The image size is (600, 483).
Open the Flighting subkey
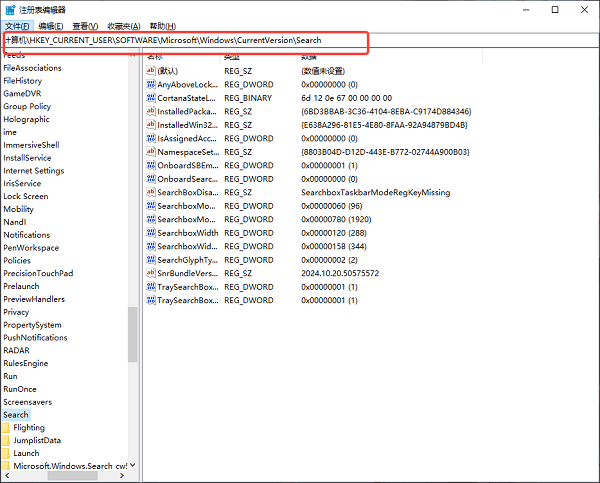[x=29, y=428]
